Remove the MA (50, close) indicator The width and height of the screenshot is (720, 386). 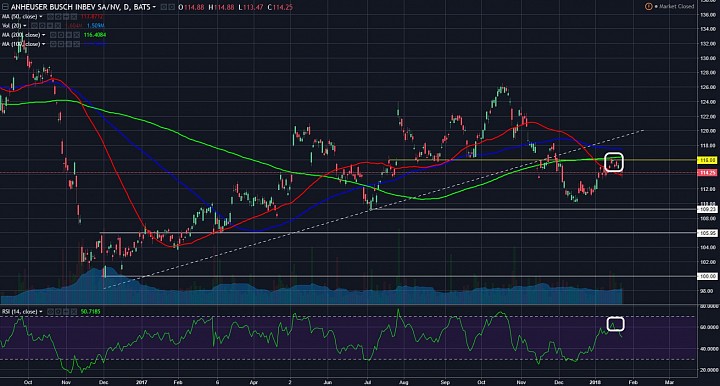click(74, 17)
